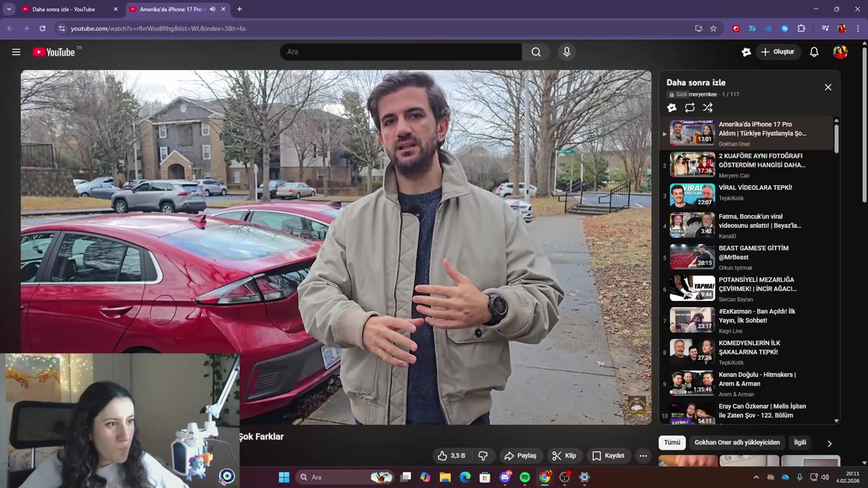Click the 7TV extension icon
868x488 pixels.
752,28
